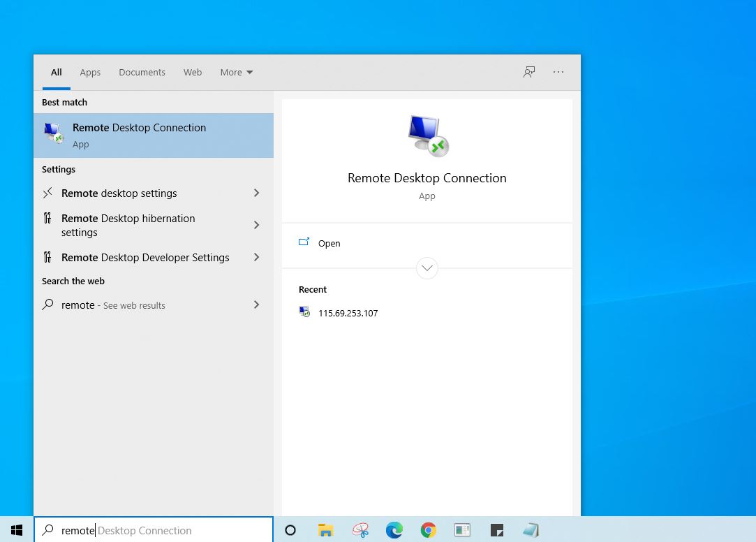756x542 pixels.
Task: Click the Cortana circle icon
Action: (x=290, y=530)
